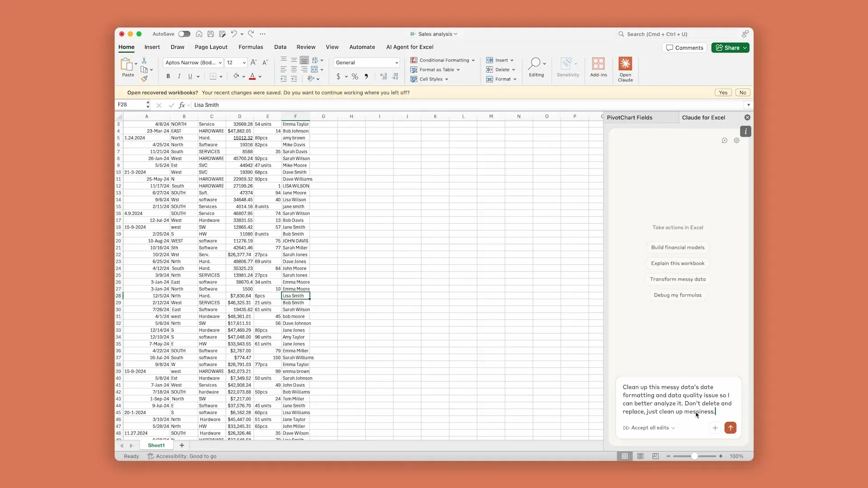Open the font name dropdown

(220, 63)
